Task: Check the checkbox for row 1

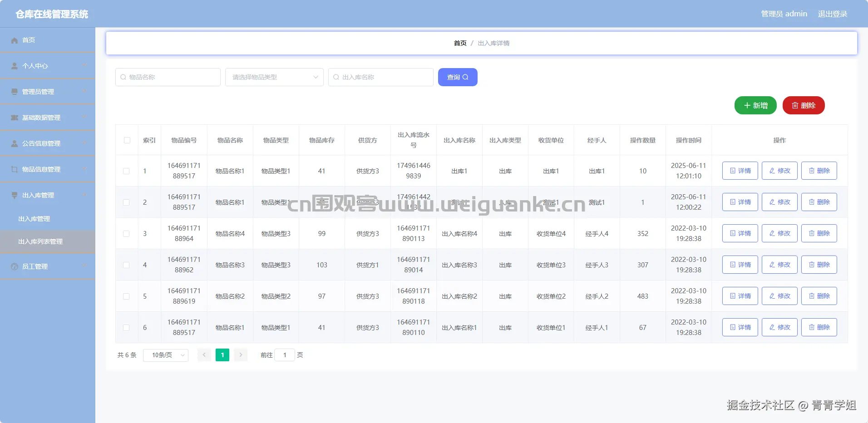Action: click(x=126, y=172)
